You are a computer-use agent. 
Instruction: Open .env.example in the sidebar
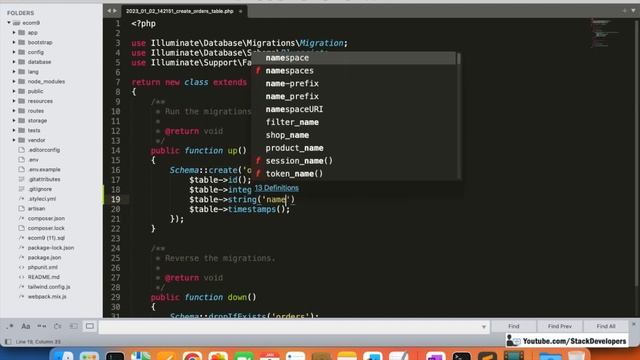tap(44, 169)
